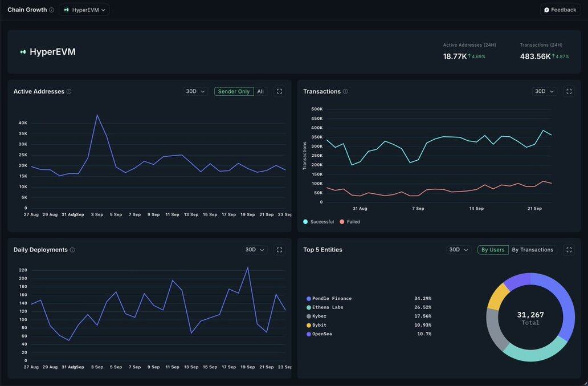Click the 26.52% Ethena Labs value

(423, 307)
